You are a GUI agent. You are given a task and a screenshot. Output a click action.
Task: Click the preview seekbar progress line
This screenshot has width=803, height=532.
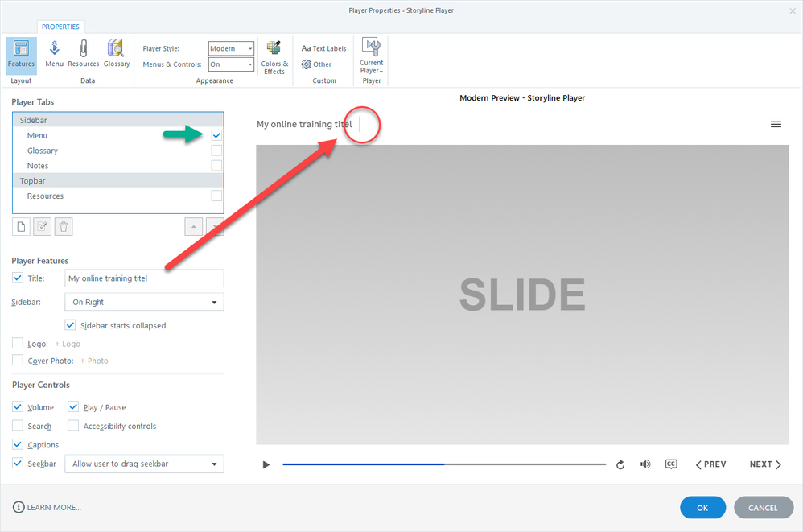[444, 464]
